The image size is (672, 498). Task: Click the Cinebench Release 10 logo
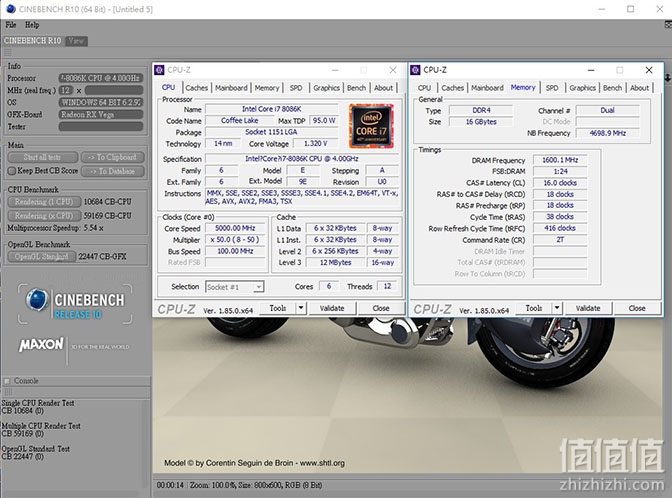click(75, 305)
